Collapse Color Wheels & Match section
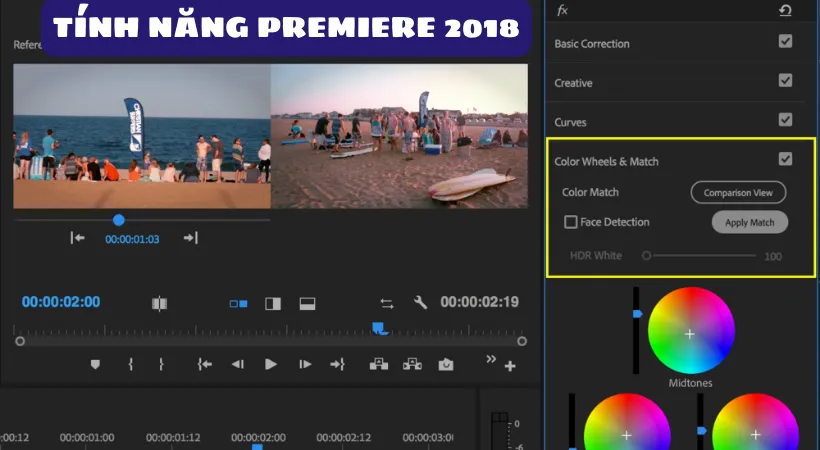The width and height of the screenshot is (820, 450). 606,162
